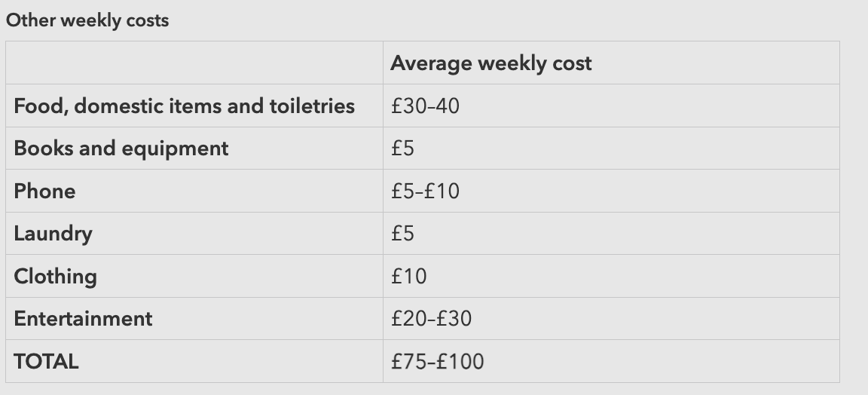
Task: Select the 'Phone' row label
Action: point(44,191)
